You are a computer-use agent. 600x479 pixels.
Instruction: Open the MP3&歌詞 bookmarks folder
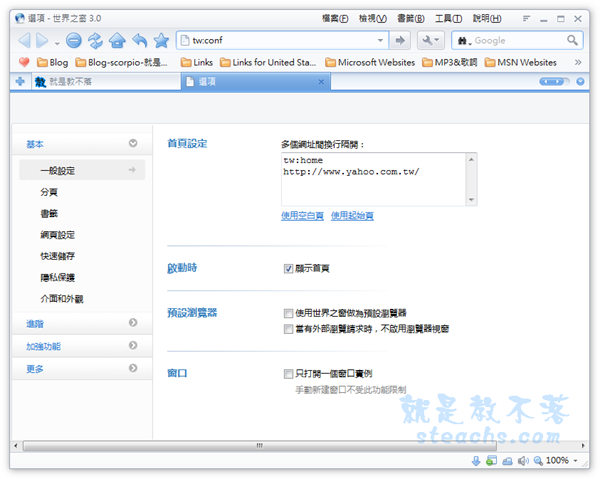[450, 62]
